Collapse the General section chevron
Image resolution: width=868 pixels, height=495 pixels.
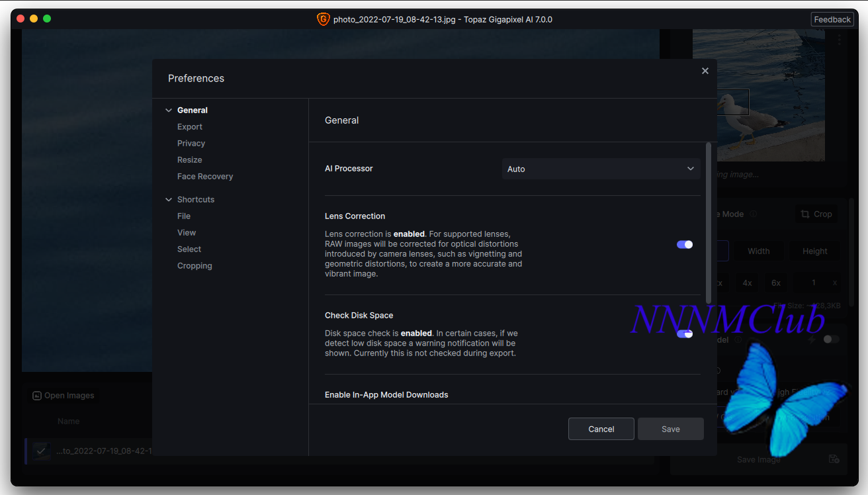click(x=169, y=111)
